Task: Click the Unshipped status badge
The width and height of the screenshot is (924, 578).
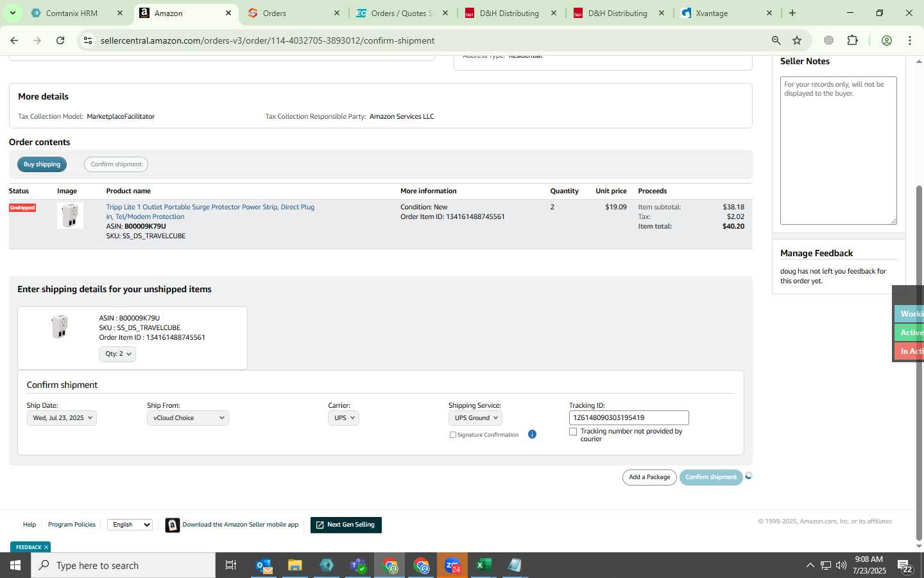Action: click(x=22, y=207)
